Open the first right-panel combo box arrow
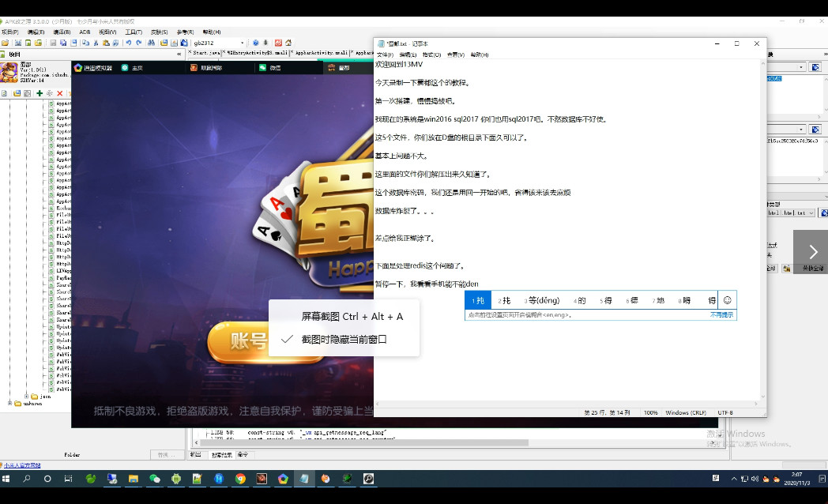The width and height of the screenshot is (828, 504). click(802, 67)
